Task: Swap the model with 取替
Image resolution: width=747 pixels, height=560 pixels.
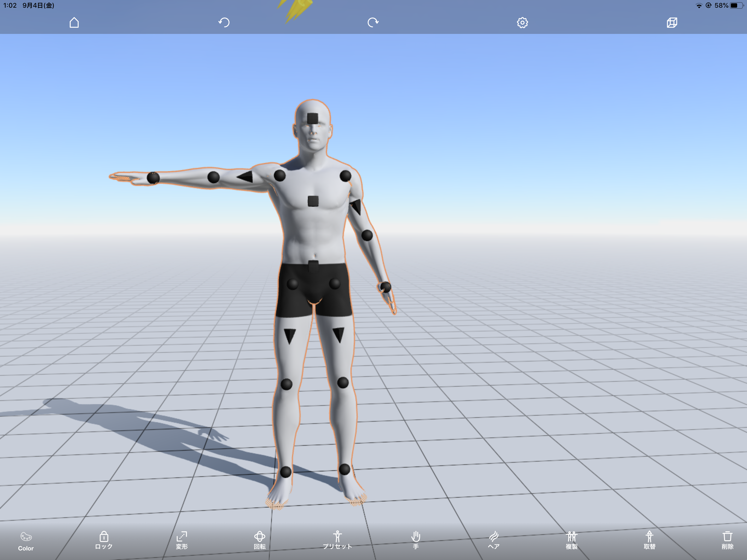Action: tap(649, 540)
